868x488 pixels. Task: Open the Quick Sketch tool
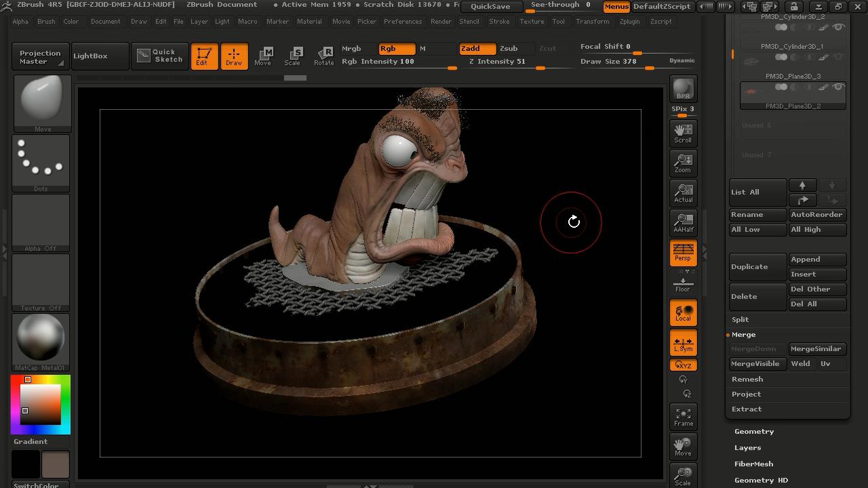pos(160,56)
